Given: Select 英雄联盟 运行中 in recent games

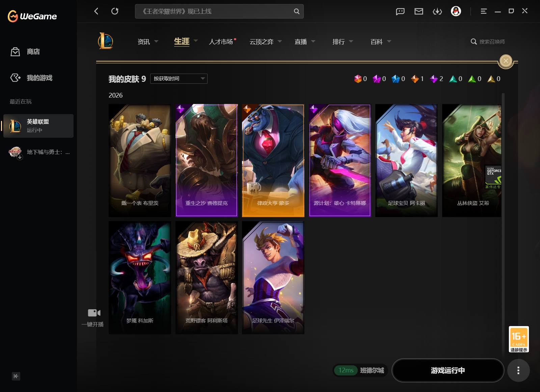Looking at the screenshot, I should tap(38, 126).
